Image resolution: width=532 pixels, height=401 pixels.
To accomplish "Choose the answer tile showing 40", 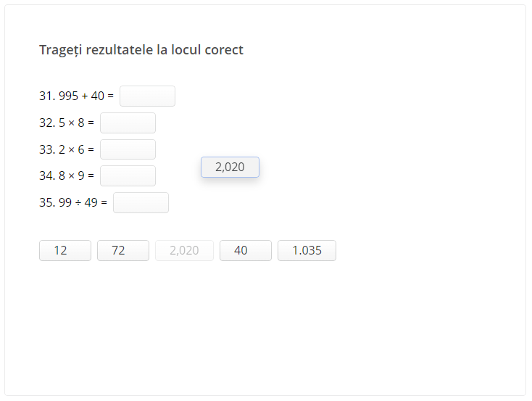I will (245, 250).
